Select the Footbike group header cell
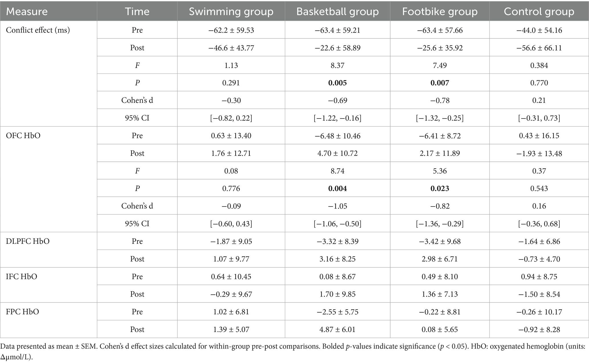 (440, 11)
